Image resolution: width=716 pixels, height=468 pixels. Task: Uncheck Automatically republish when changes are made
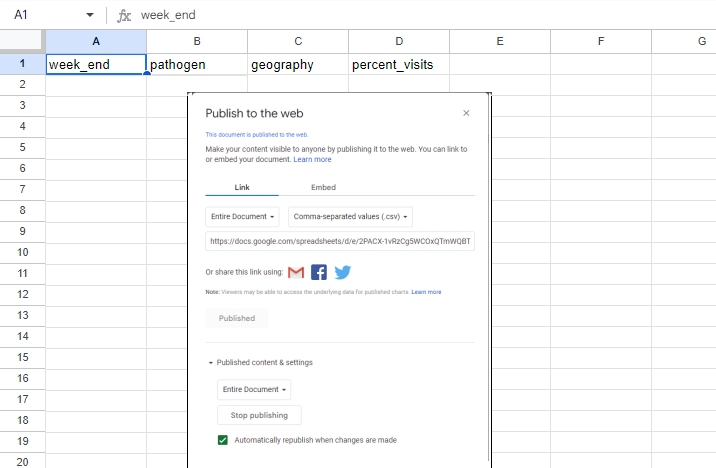223,440
